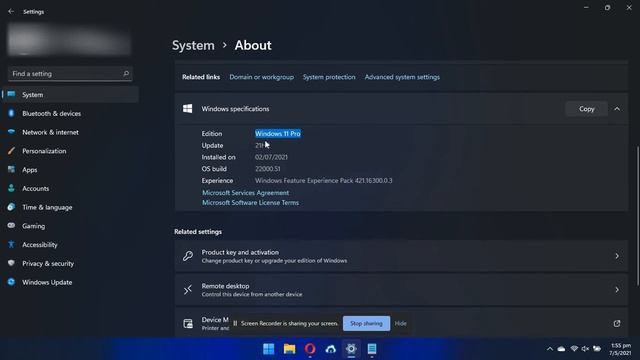The width and height of the screenshot is (640, 360).
Task: Open the notepad-like app on taskbar
Action: pyautogui.click(x=372, y=349)
